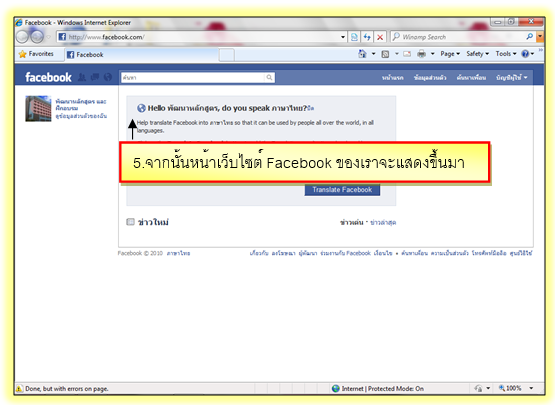Click the 100% zoom level button

(x=510, y=388)
